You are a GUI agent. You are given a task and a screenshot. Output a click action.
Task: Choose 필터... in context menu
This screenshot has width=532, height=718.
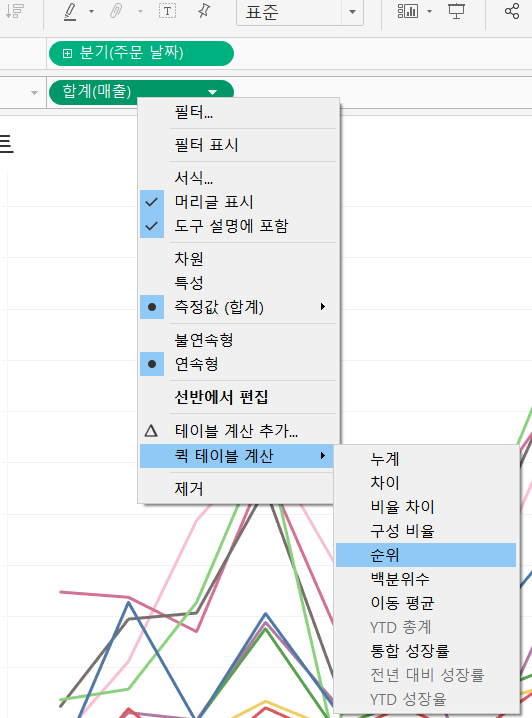[x=238, y=112]
